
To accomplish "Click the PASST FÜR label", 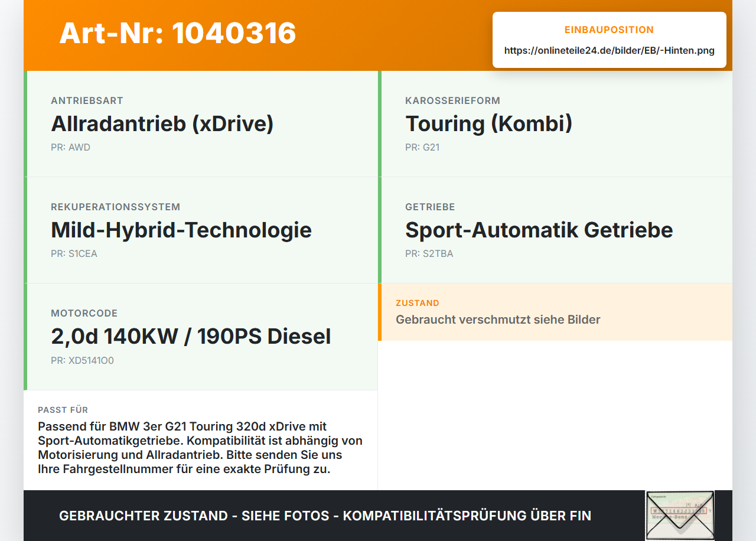I will coord(63,410).
